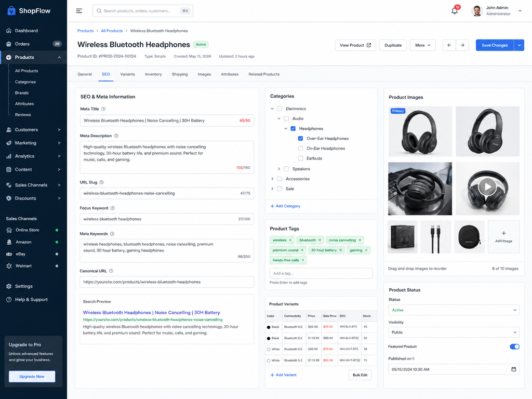Screen dimensions: 532x399
Task: Click the Content document icon in sidebar
Action: click(x=9, y=169)
